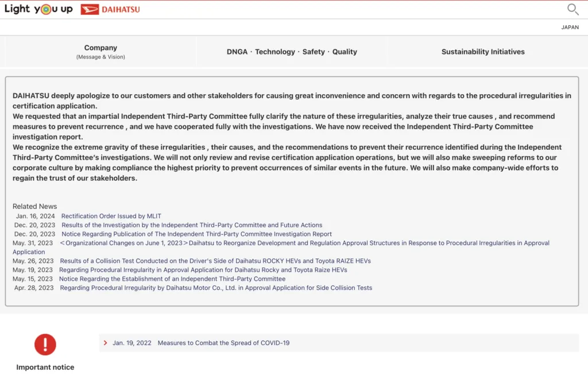Click the May. 15, 2023 date
This screenshot has width=588, height=380.
[33, 279]
